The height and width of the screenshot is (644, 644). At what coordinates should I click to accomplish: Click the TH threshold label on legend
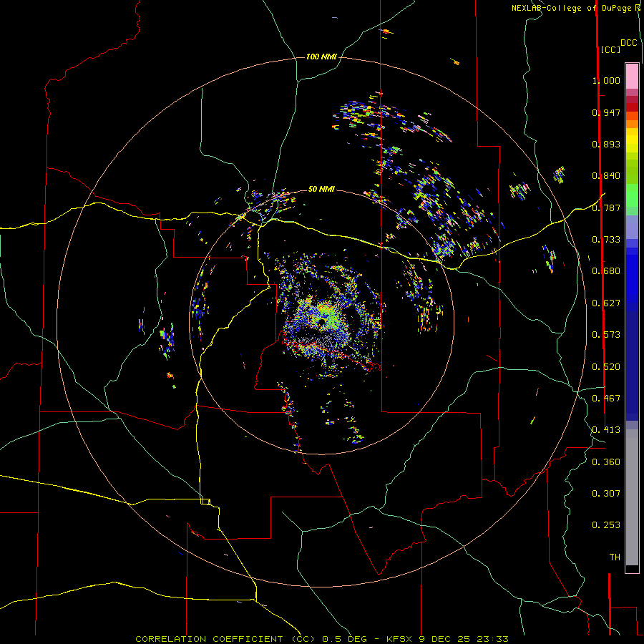click(615, 557)
